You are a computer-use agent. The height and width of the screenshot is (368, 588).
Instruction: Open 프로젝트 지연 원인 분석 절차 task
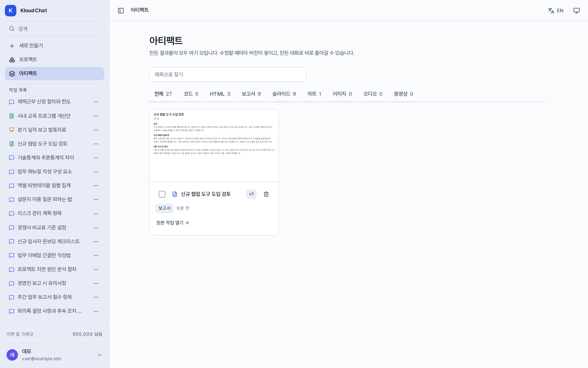coord(47,269)
